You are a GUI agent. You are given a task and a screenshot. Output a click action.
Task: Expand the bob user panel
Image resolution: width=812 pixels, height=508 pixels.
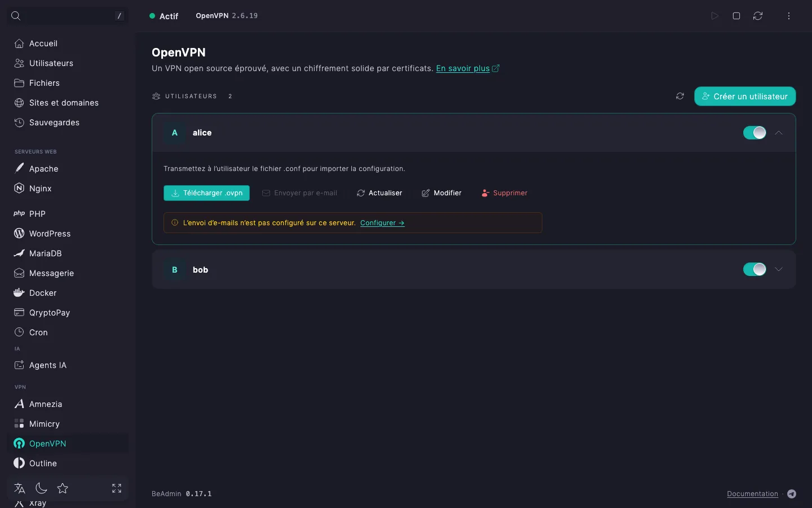(x=779, y=269)
